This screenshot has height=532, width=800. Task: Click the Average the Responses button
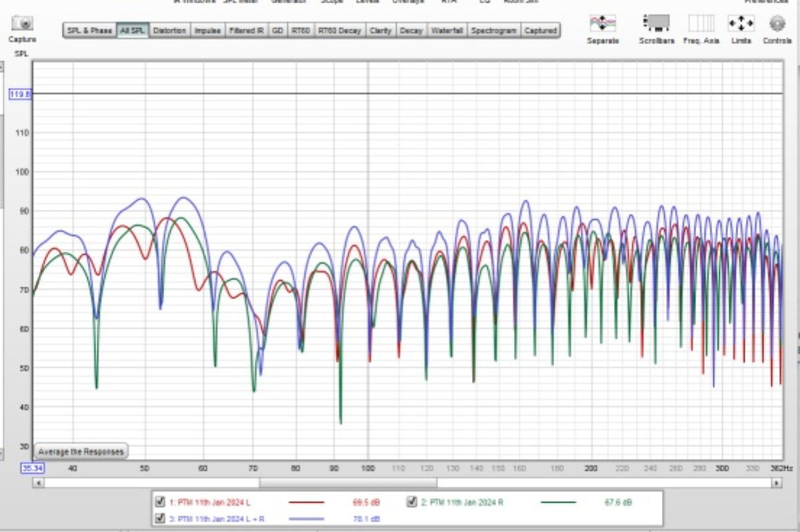coord(81,451)
